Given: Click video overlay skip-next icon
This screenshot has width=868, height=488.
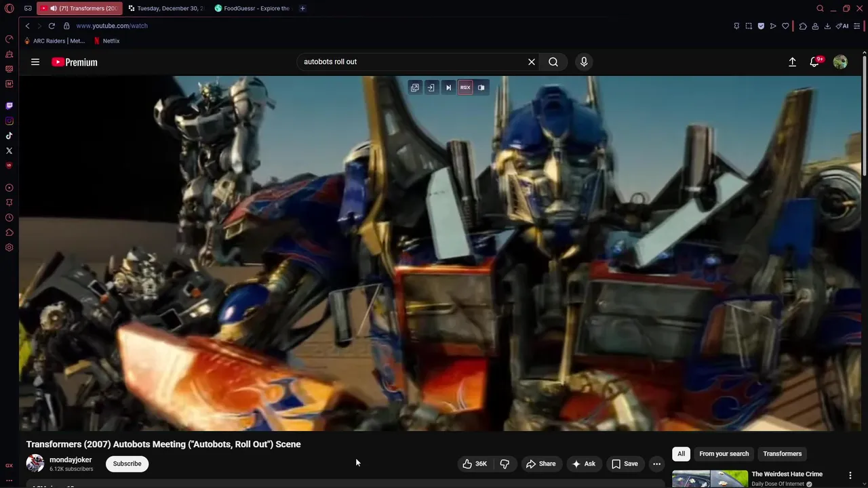Looking at the screenshot, I should (448, 87).
